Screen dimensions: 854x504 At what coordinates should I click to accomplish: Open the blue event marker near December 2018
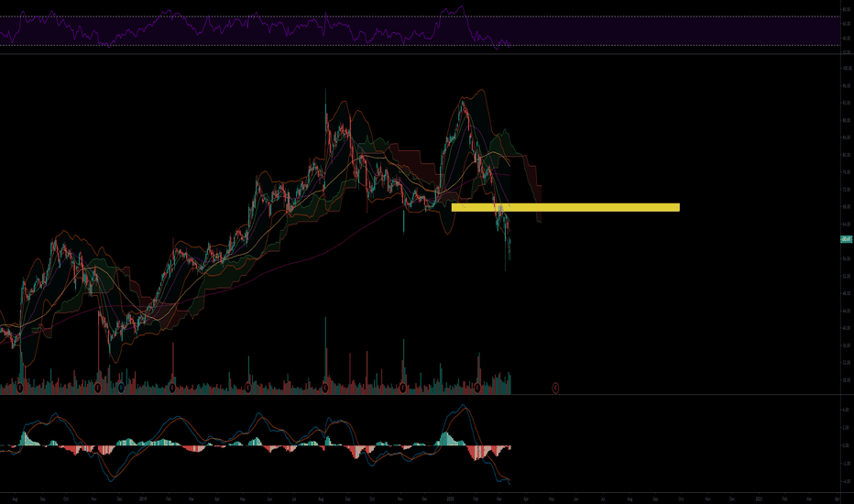(x=121, y=388)
